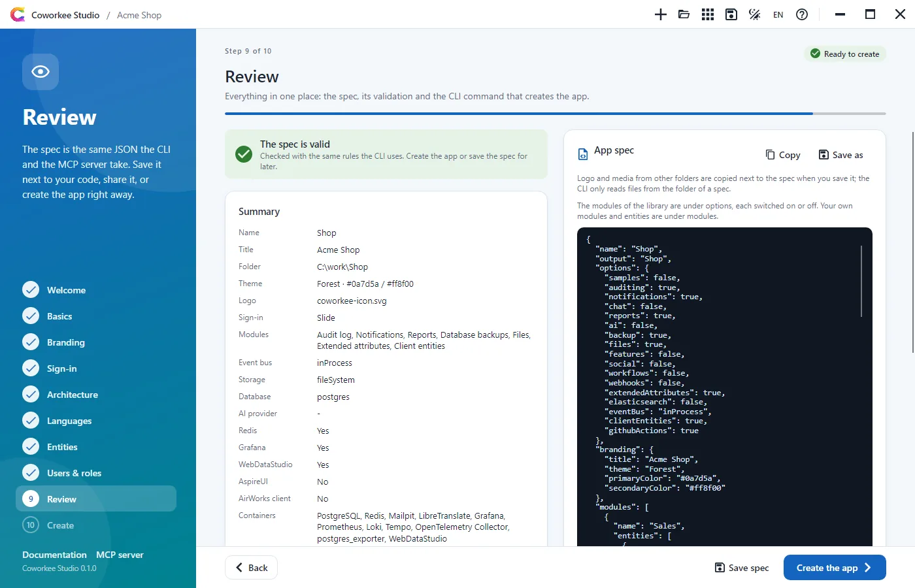The height and width of the screenshot is (588, 915).
Task: Go to the Basics step
Action: tap(96, 316)
